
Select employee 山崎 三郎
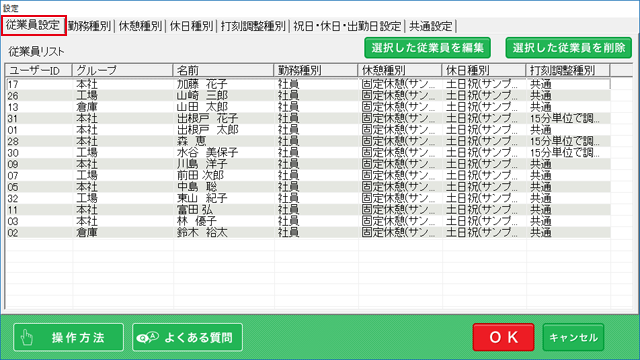pyautogui.click(x=202, y=96)
